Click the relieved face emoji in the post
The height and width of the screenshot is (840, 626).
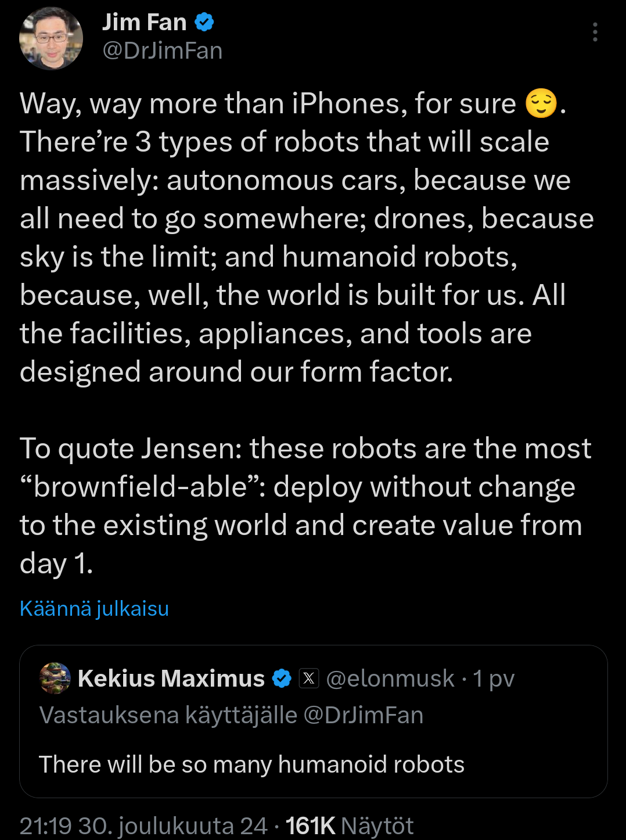(541, 104)
